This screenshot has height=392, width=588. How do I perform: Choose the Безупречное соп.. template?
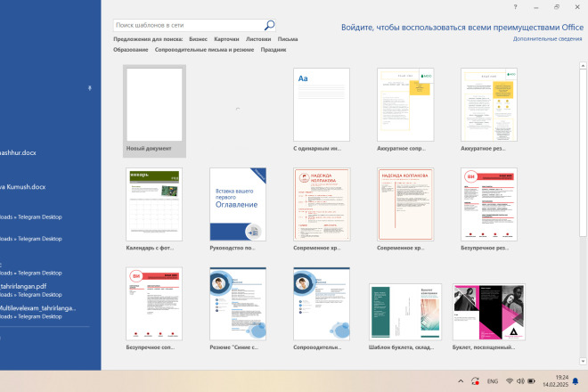click(x=154, y=308)
